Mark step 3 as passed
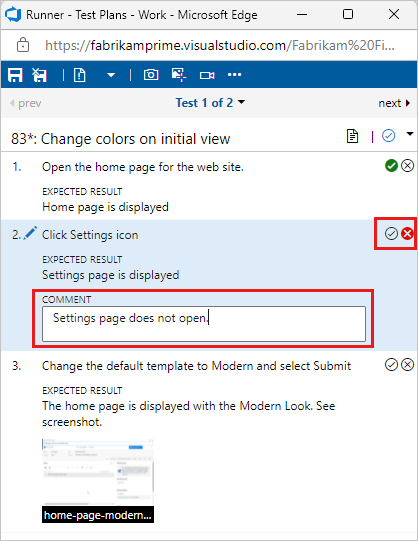The height and width of the screenshot is (541, 418). pyautogui.click(x=391, y=365)
